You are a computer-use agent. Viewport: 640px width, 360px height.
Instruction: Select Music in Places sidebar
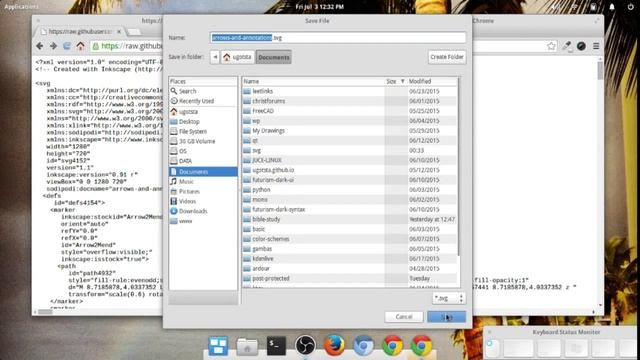(203, 182)
